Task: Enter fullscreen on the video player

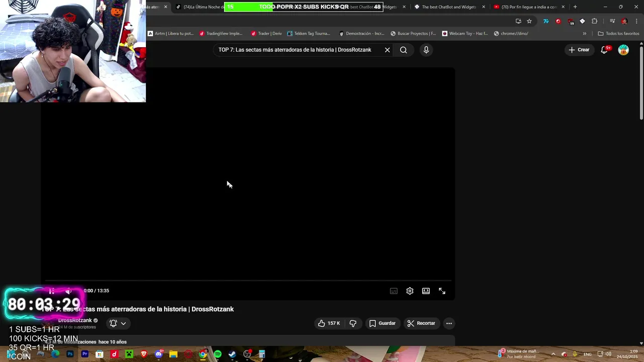Action: click(442, 291)
